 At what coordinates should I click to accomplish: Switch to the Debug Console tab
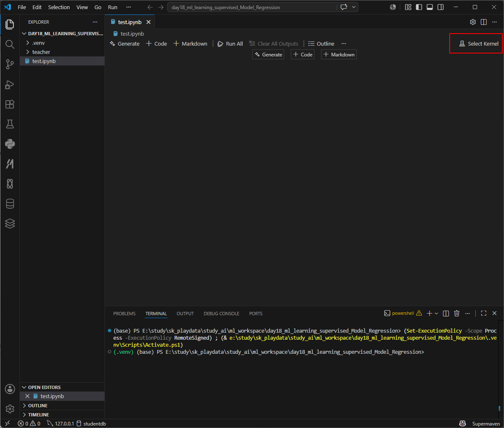(222, 314)
